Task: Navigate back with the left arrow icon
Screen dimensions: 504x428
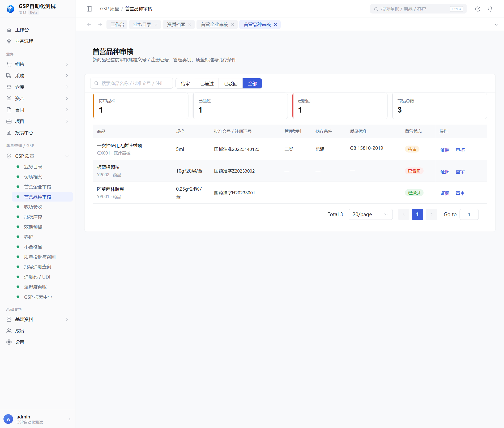Action: pyautogui.click(x=89, y=24)
